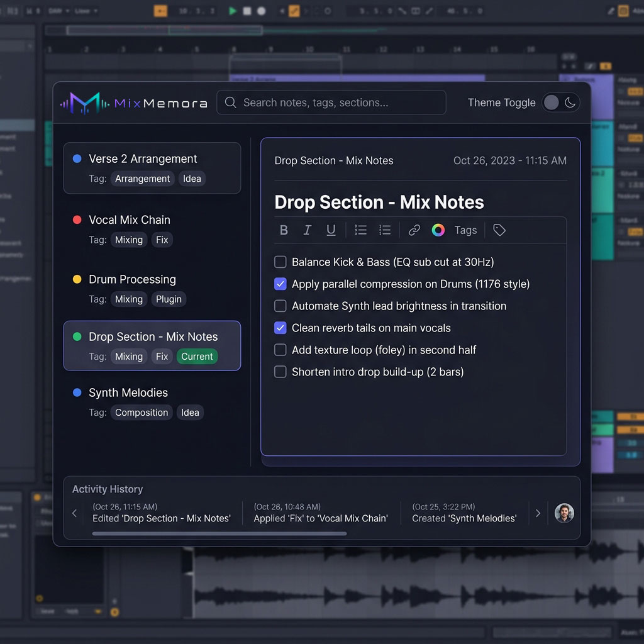Select Drop Section - Mix Notes in list
Viewport: 644px width, 644px height.
(152, 346)
